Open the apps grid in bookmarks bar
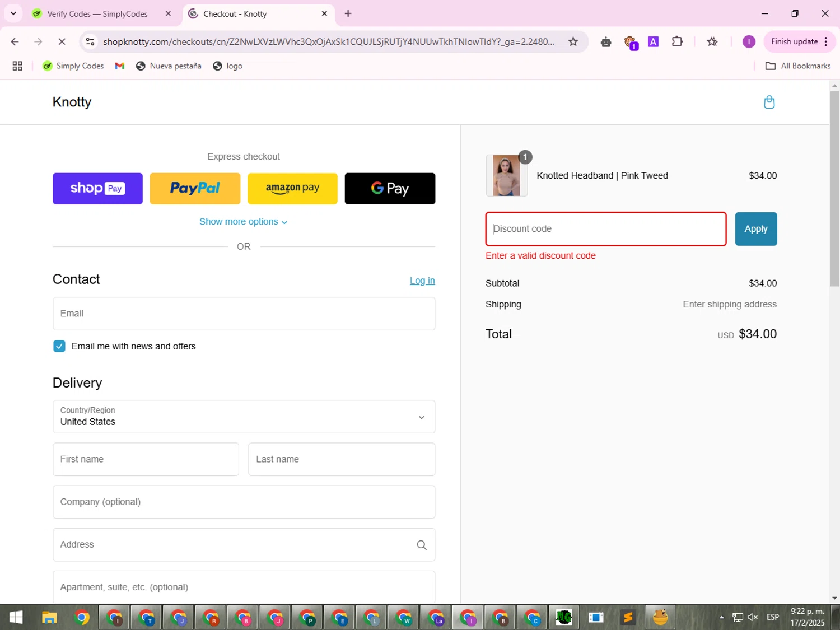Screen dimensions: 840x630 coord(17,66)
